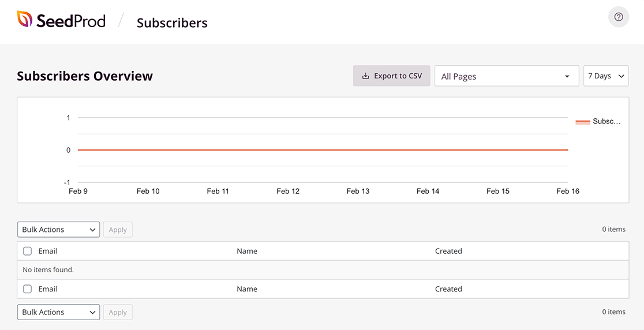The height and width of the screenshot is (330, 644).
Task: Click the download icon in Export to CSV
Action: click(x=365, y=76)
